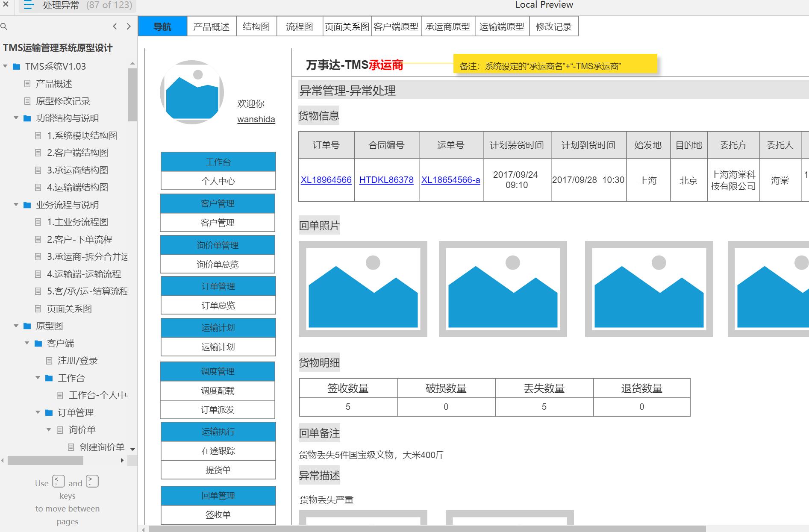
Task: Open 客户管理 submenu item
Action: tap(218, 223)
